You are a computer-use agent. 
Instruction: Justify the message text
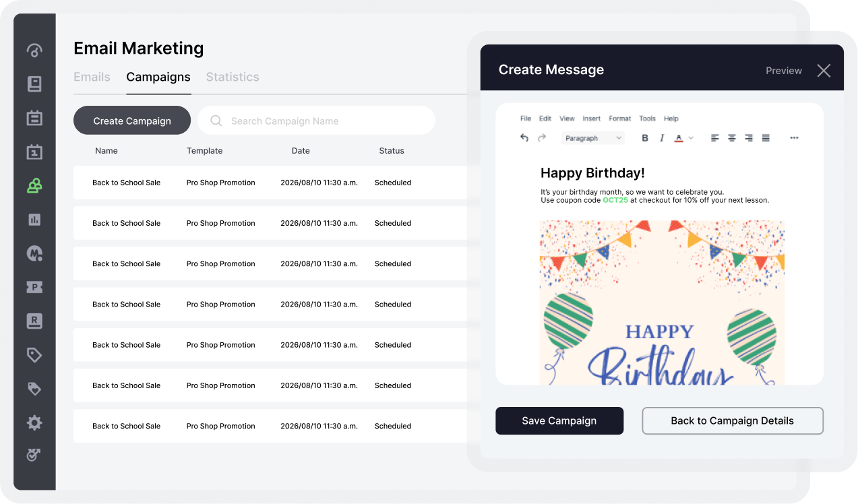point(766,138)
